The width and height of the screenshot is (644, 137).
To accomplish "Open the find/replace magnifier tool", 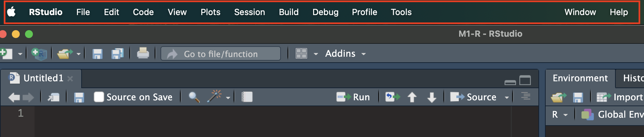I will [x=194, y=97].
